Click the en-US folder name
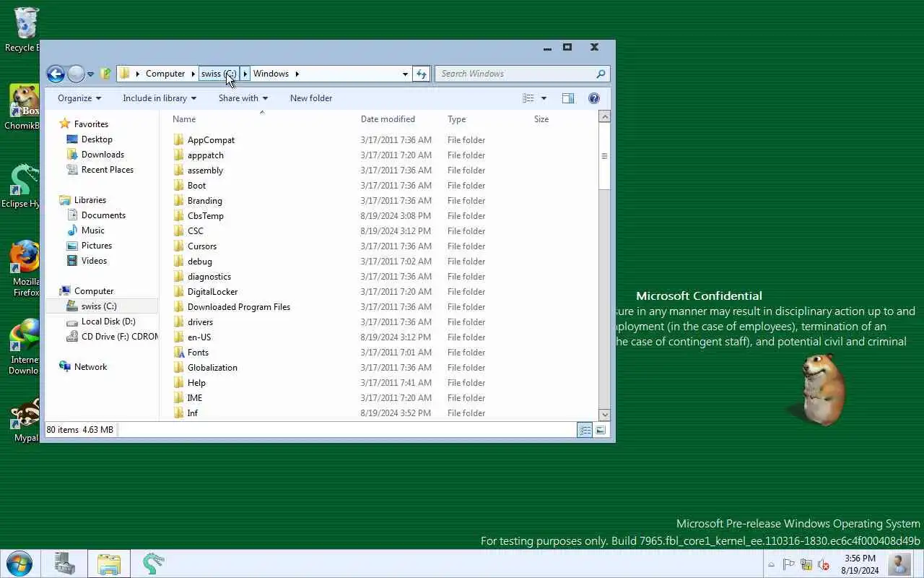924x578 pixels. click(x=199, y=337)
